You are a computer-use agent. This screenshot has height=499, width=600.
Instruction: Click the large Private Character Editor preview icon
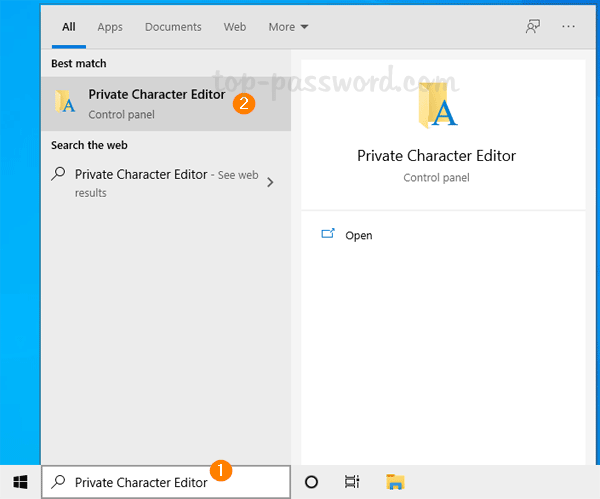[x=436, y=106]
